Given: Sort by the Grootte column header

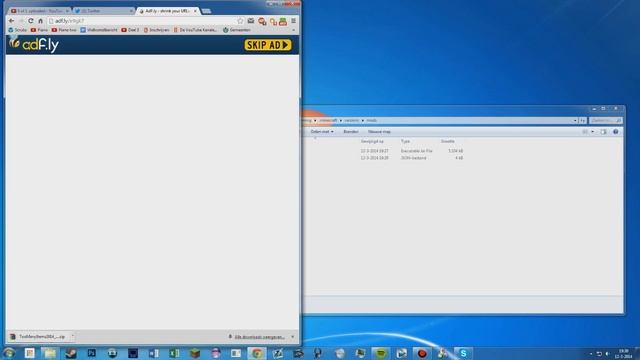Looking at the screenshot, I should 447,141.
